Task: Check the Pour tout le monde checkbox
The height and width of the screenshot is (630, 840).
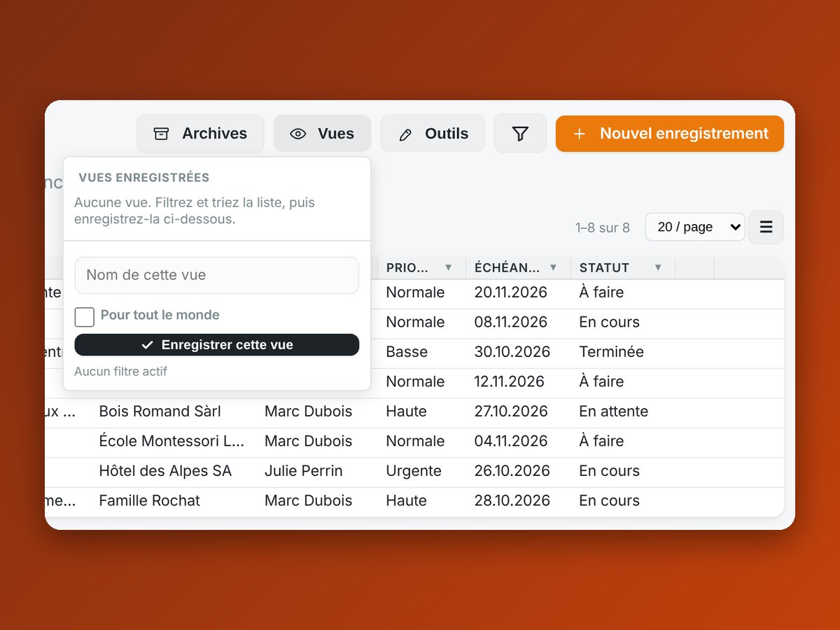Action: point(85,316)
